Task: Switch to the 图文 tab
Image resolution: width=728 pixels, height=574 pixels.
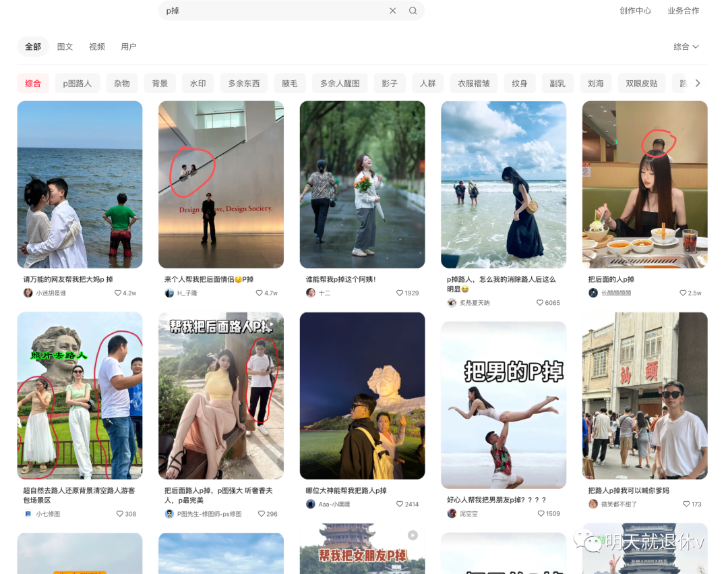Action: 65,47
